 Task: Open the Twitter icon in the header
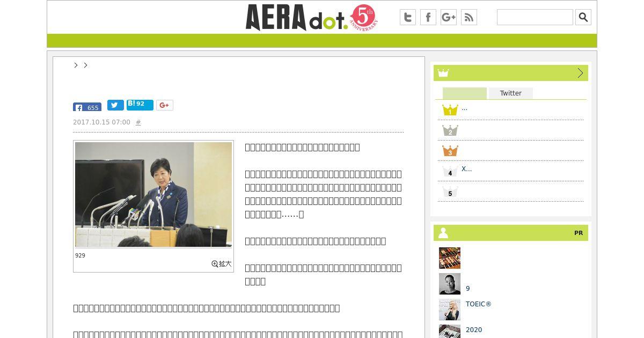click(x=408, y=17)
